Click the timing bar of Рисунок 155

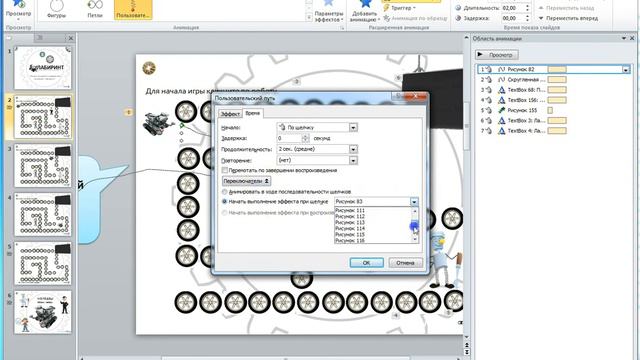click(x=550, y=110)
